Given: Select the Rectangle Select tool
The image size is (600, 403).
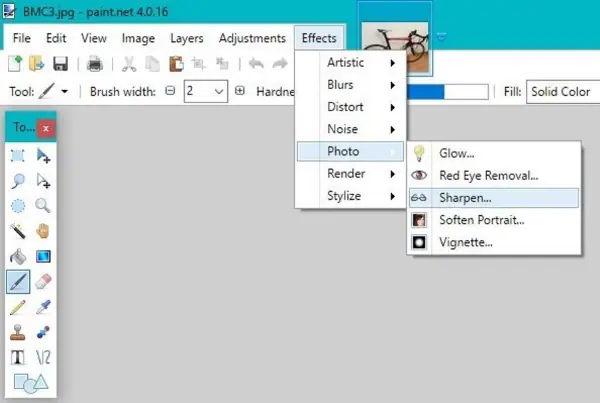Looking at the screenshot, I should (18, 156).
